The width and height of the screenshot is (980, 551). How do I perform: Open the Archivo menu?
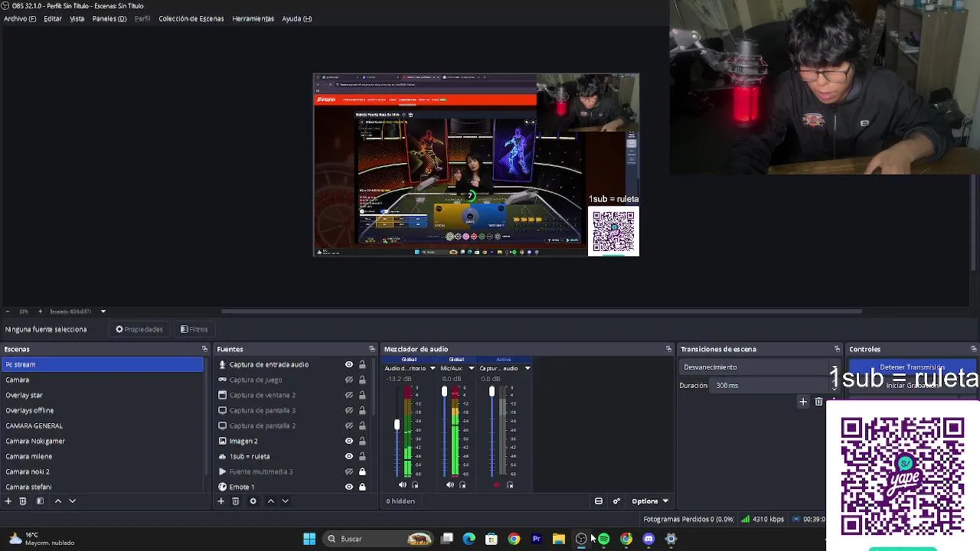20,18
